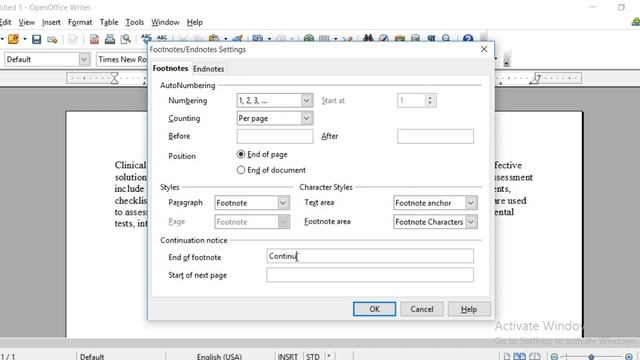Click the Default page style in status bar
Screen dimensions: 640x360
(92, 356)
